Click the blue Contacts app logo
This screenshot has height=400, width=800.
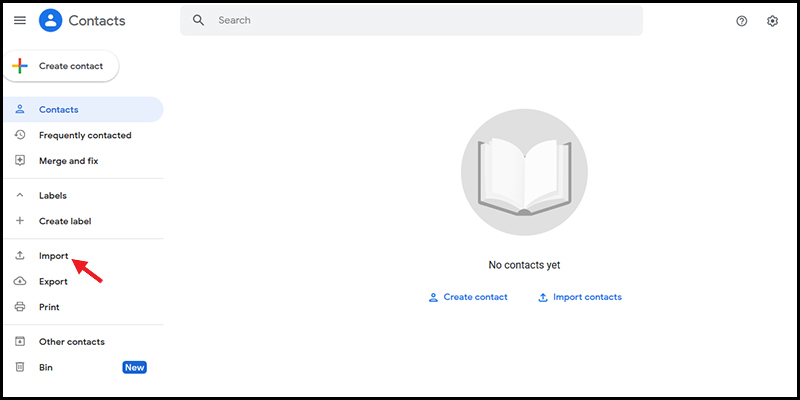coord(51,20)
